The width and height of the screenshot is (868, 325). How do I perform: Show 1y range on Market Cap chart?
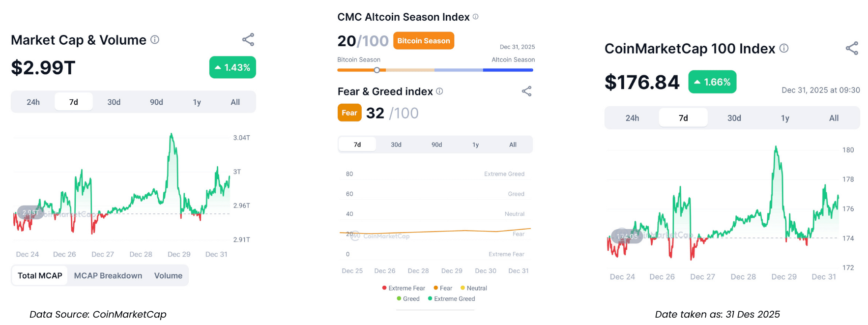[197, 102]
